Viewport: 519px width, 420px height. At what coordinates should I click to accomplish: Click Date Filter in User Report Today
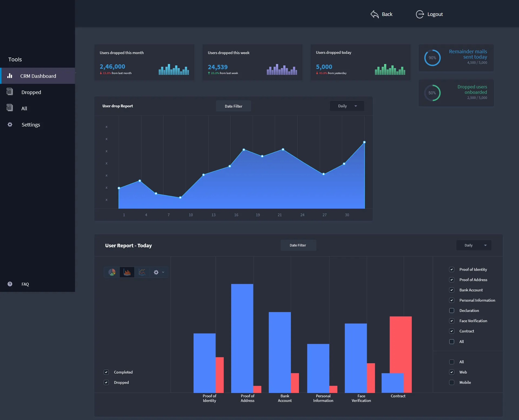point(298,245)
